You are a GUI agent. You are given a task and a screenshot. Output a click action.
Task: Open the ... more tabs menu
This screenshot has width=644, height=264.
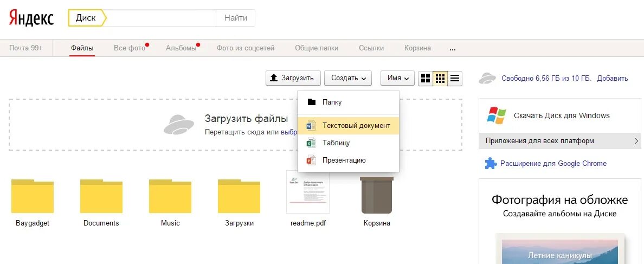tap(453, 48)
